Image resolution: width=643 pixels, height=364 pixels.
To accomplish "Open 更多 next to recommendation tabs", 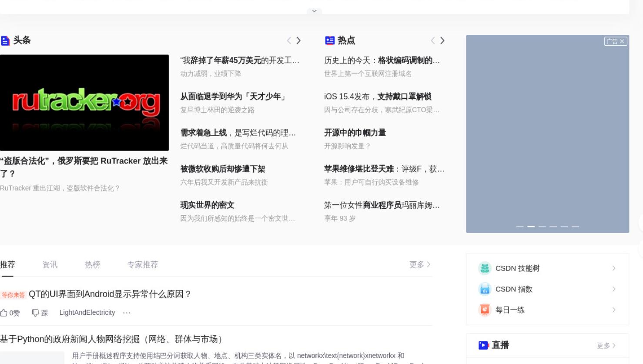I will 420,264.
